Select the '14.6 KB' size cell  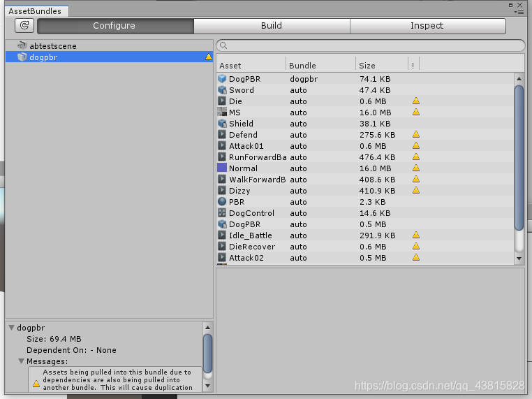[x=375, y=213]
